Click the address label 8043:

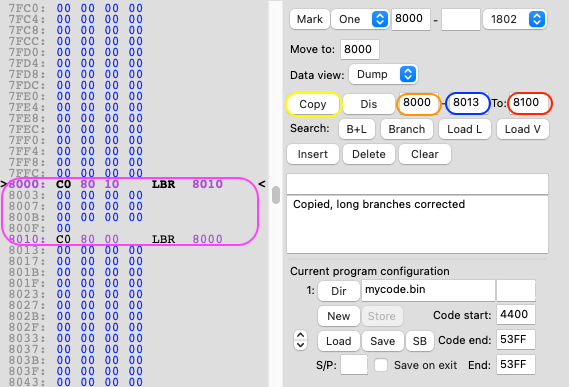[x=27, y=382]
